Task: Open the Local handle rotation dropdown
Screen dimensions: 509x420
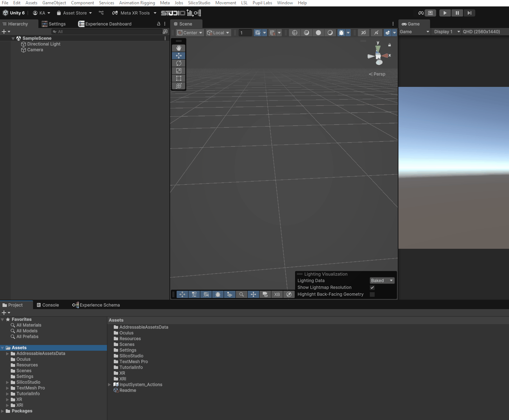Action: coord(218,33)
